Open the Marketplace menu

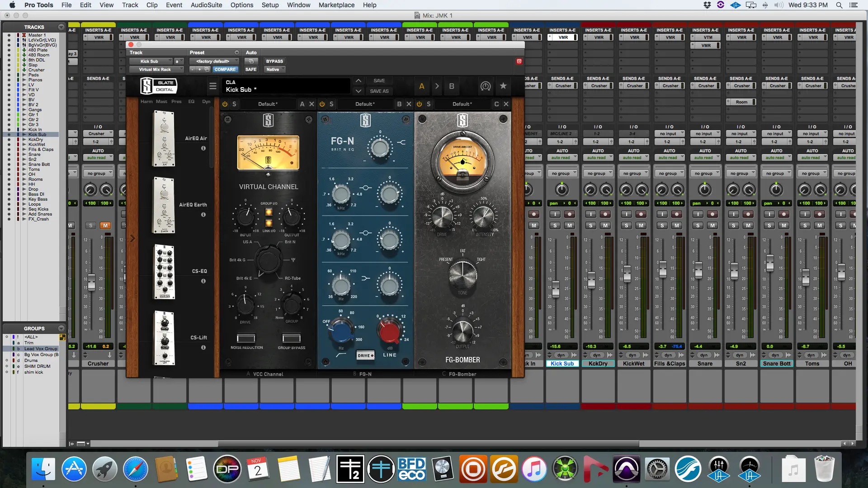[x=336, y=5]
